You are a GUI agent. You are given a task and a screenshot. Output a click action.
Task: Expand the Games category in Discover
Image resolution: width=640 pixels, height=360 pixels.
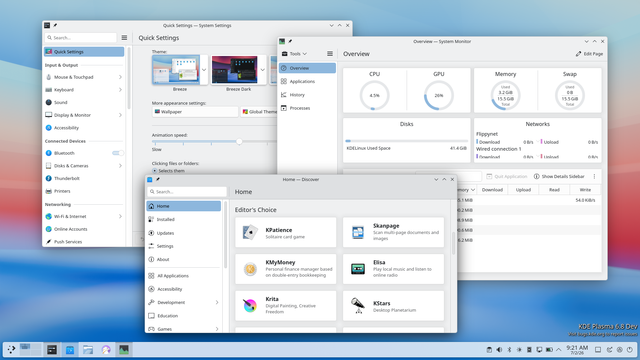(x=217, y=329)
